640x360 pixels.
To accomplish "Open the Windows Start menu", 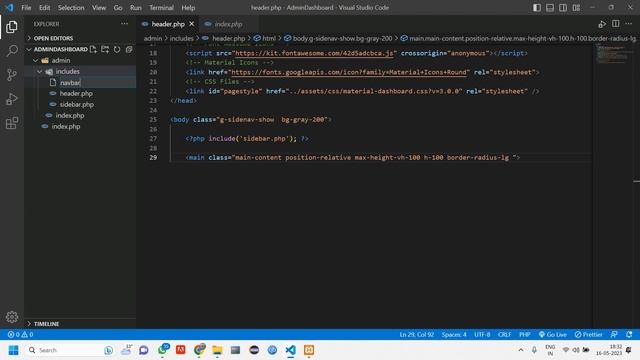I will coord(13,350).
